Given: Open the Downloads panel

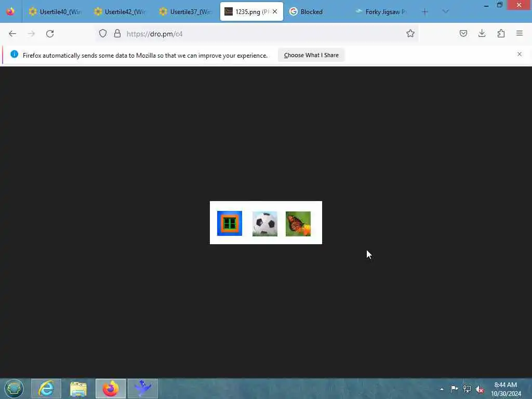Looking at the screenshot, I should click(x=482, y=33).
